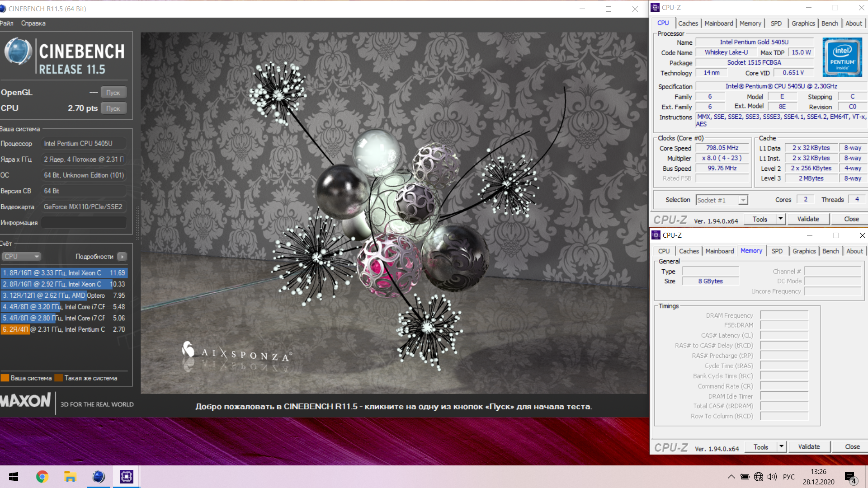This screenshot has width=868, height=488.
Task: Open the Windows Start menu
Action: [14, 477]
